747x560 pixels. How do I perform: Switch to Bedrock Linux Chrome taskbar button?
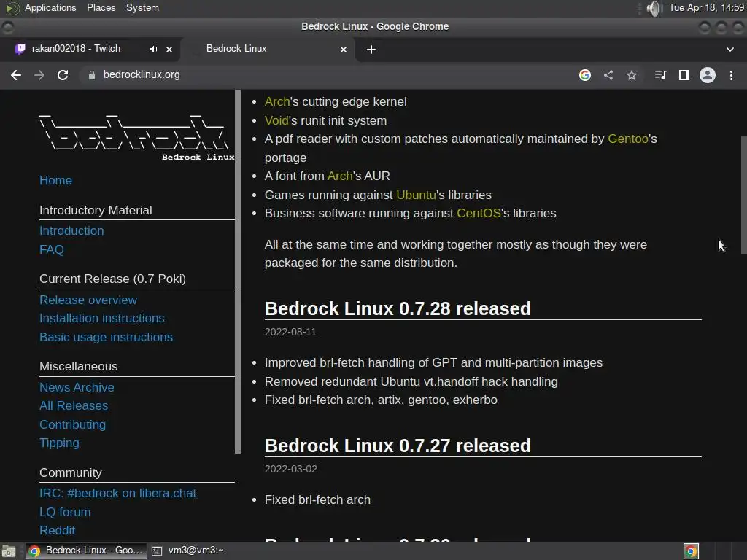85,551
